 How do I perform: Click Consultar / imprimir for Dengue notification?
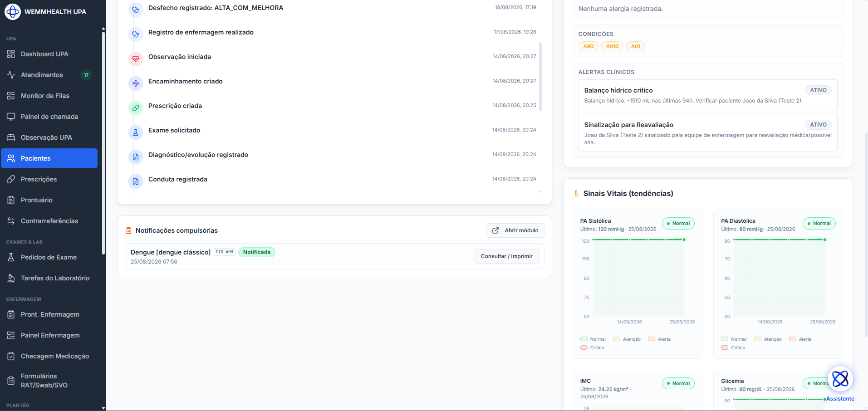coord(506,256)
